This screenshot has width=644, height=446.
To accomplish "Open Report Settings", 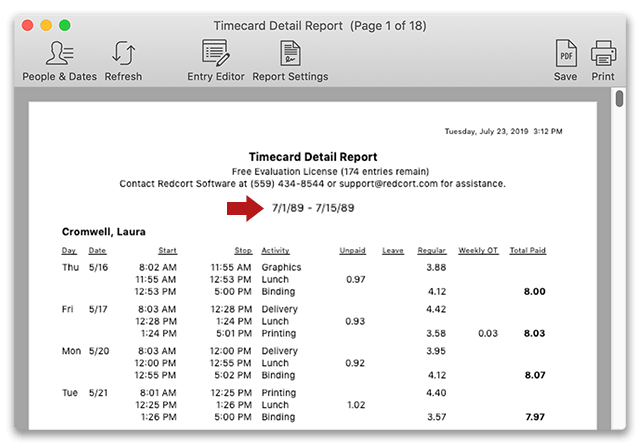I will (x=290, y=61).
